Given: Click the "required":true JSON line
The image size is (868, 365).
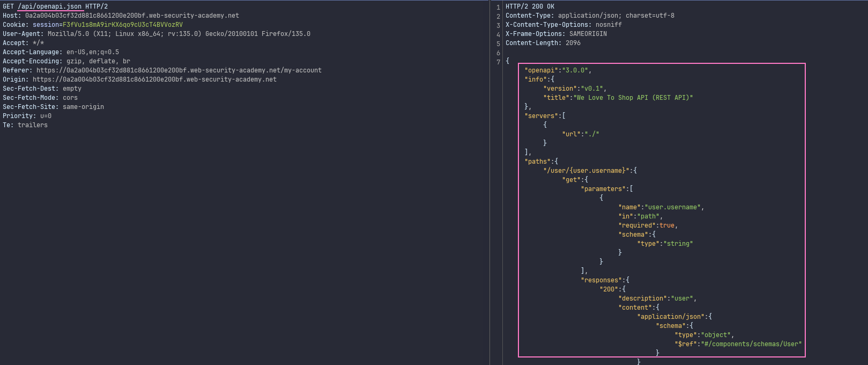Looking at the screenshot, I should click(x=648, y=225).
